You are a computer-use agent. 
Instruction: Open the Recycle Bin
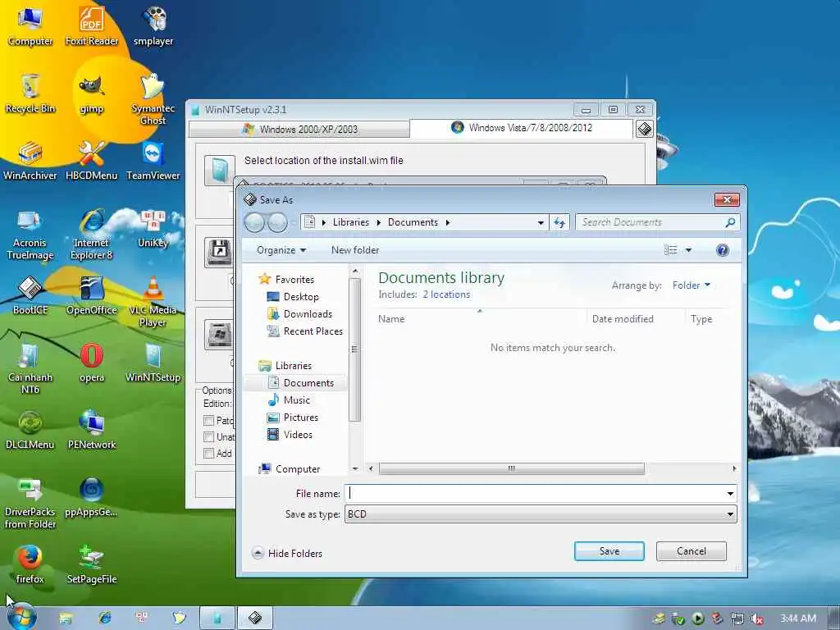pyautogui.click(x=30, y=94)
